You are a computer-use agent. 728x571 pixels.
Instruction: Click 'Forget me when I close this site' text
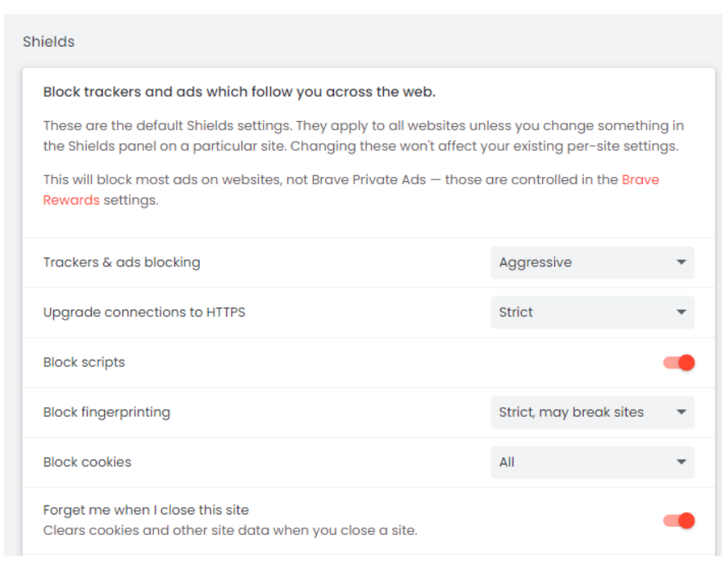(146, 510)
